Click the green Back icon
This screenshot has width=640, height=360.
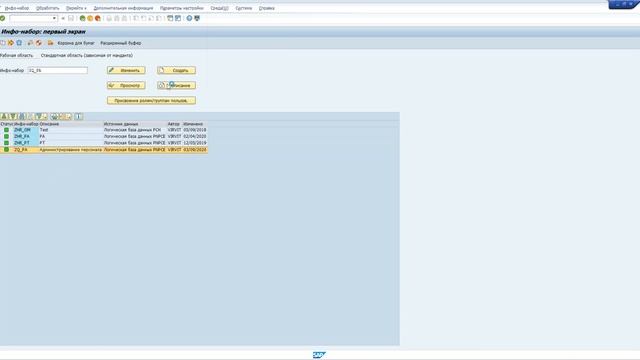[82, 18]
